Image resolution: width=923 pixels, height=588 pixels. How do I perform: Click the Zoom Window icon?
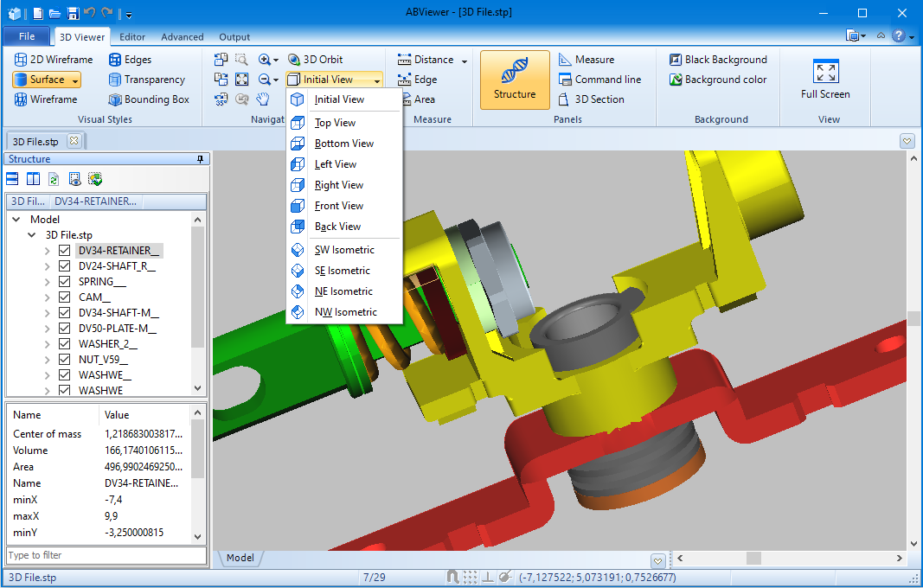point(242,60)
